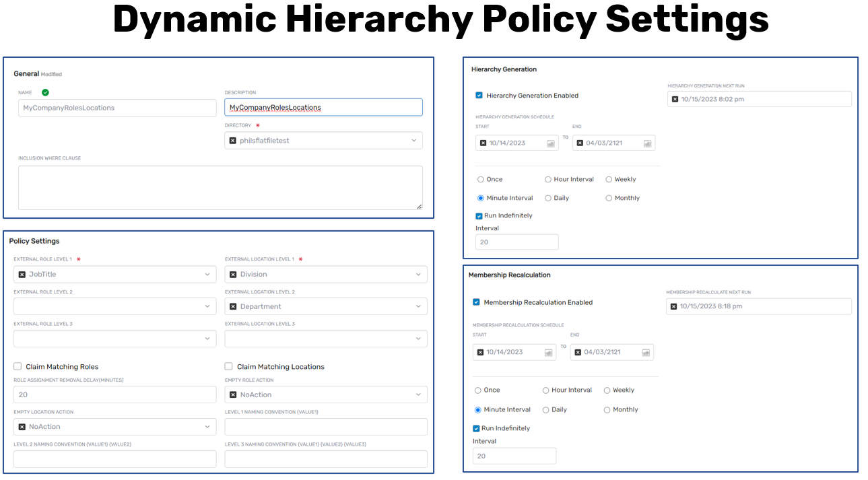Select Daily in Hierarchy Generation schedule

548,198
